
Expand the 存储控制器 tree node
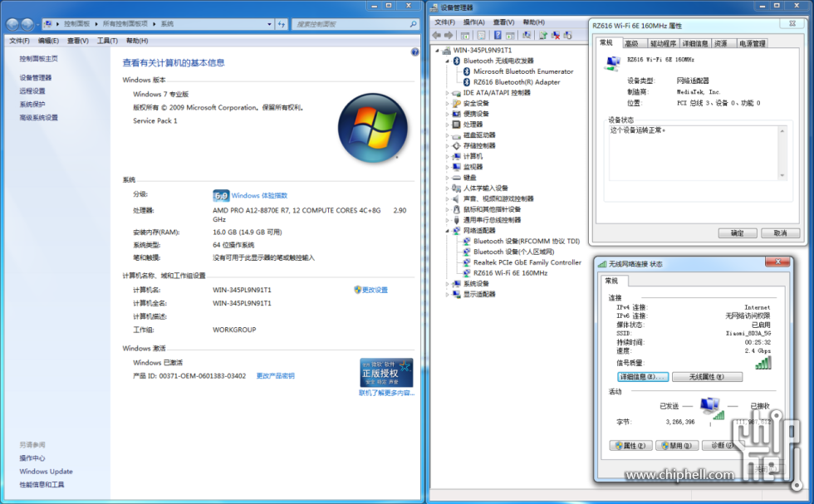pos(447,146)
